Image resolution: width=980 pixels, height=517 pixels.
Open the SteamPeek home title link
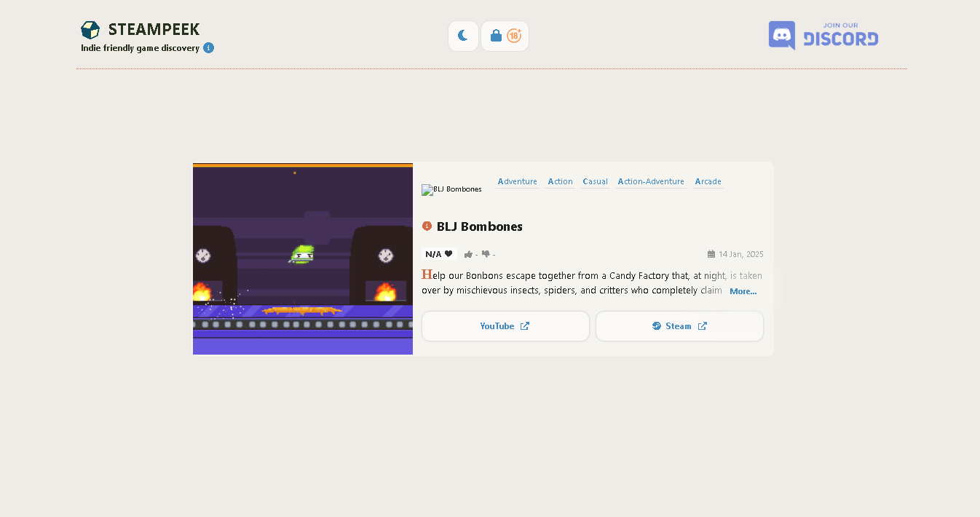(x=154, y=30)
